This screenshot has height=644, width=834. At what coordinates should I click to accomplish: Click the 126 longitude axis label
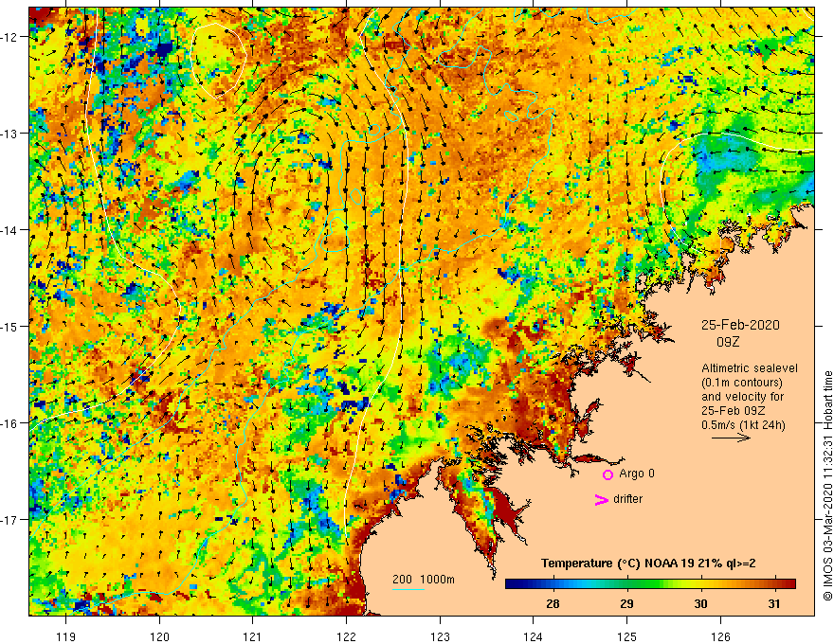click(x=720, y=636)
